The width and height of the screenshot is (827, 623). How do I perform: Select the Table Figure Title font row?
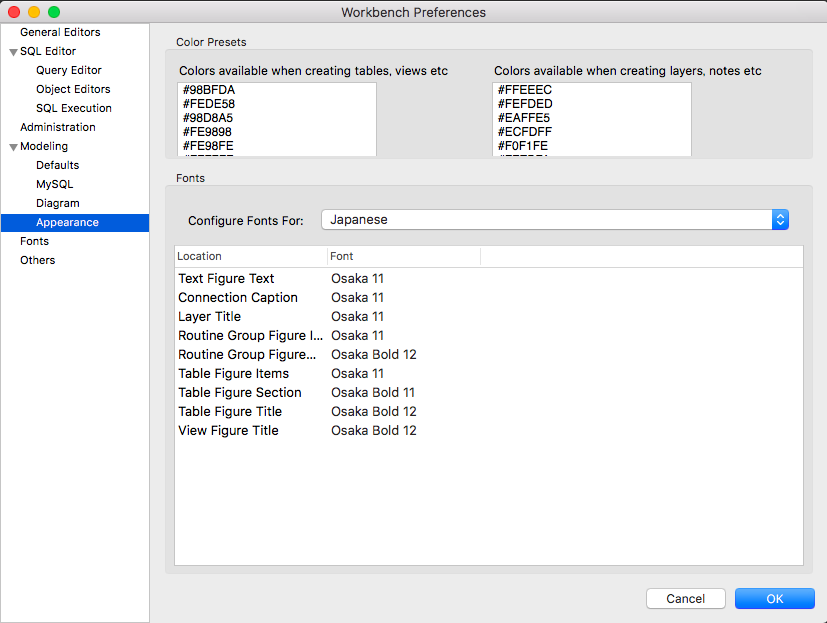click(x=230, y=411)
